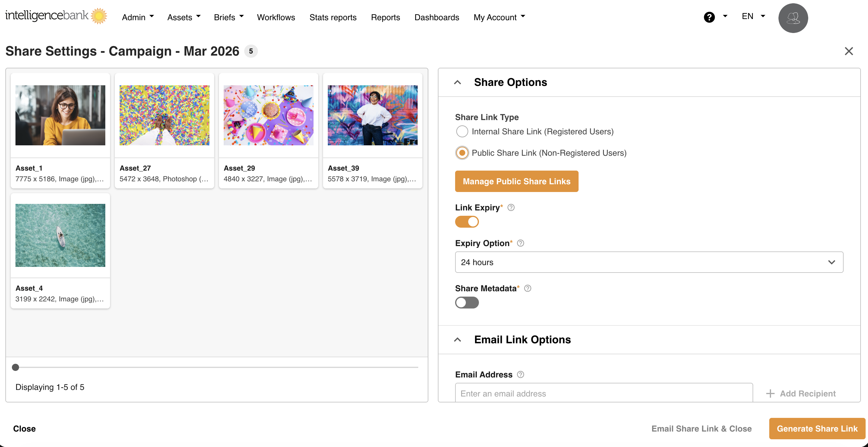This screenshot has width=868, height=447.
Task: Turn off the Link Expiry toggle
Action: (x=467, y=222)
